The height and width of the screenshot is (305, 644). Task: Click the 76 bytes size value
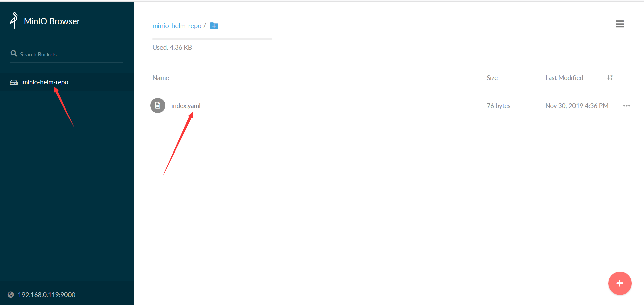(498, 106)
